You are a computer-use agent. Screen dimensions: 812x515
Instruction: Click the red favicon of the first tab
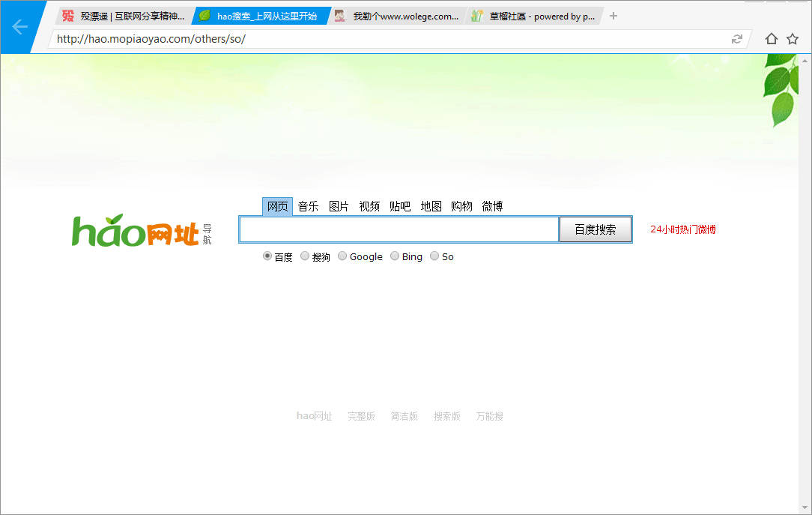pos(68,16)
